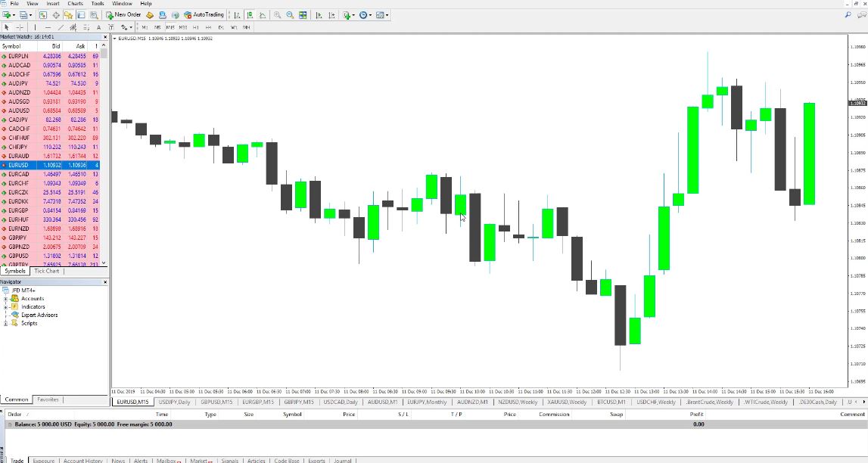The image size is (868, 463).
Task: Activate the draw trendline tool
Action: tap(62, 27)
